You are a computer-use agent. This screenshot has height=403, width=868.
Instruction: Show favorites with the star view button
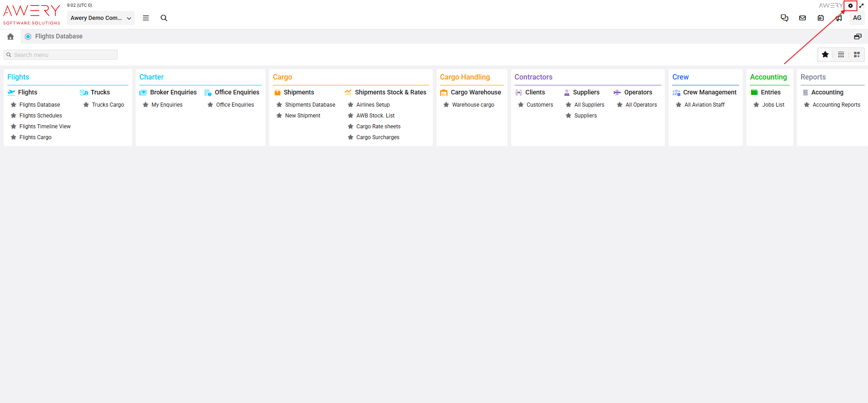pyautogui.click(x=825, y=55)
